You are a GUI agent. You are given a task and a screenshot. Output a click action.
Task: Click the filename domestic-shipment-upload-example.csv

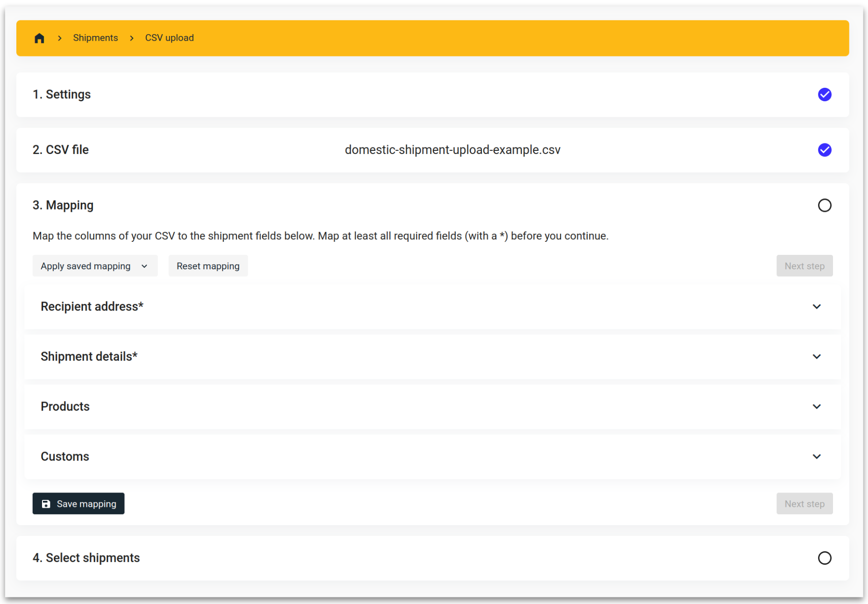click(x=452, y=150)
